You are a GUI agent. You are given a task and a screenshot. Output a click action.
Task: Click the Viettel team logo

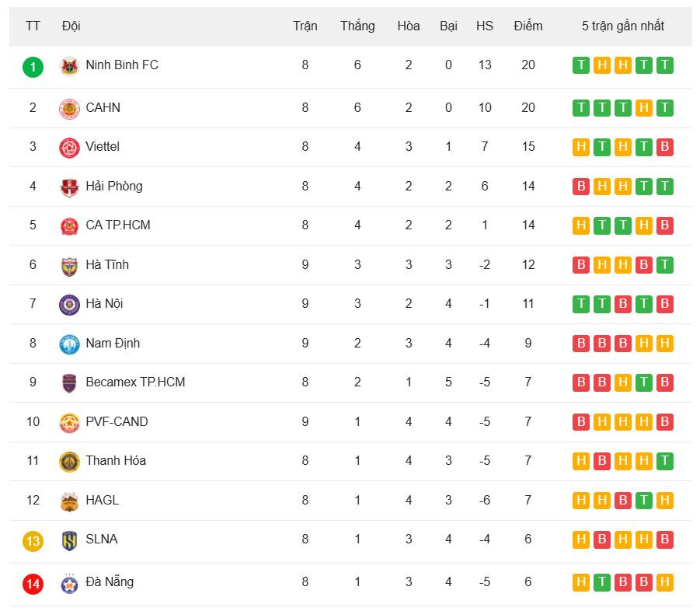69,148
